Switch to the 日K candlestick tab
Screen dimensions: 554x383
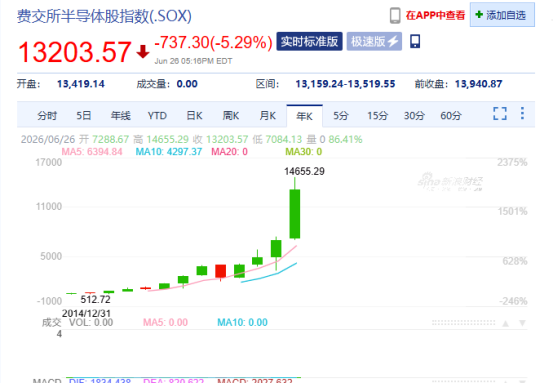tap(194, 116)
